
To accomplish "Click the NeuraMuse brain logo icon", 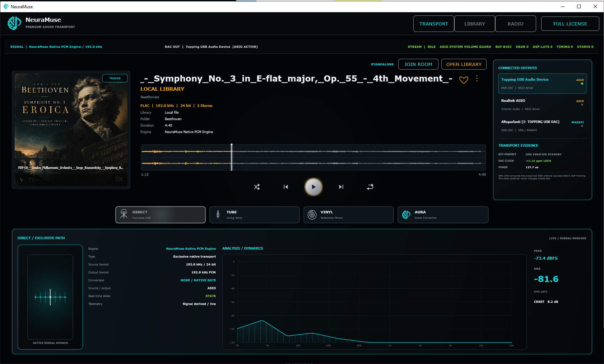I will 14,23.
